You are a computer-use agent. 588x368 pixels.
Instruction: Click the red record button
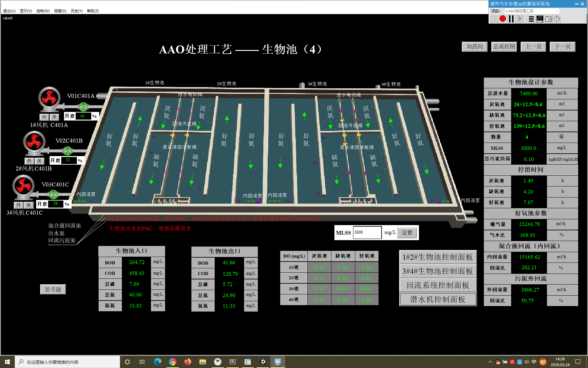pos(503,19)
